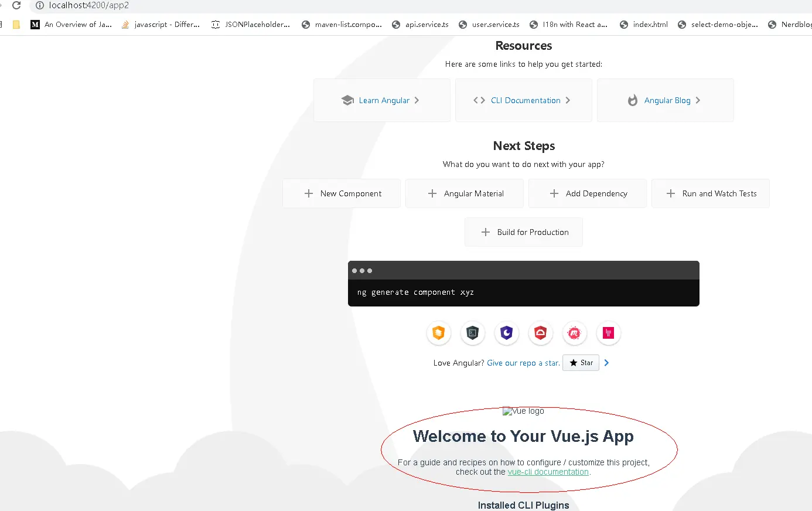
Task: Select the red Protractor shield icon
Action: 541,333
